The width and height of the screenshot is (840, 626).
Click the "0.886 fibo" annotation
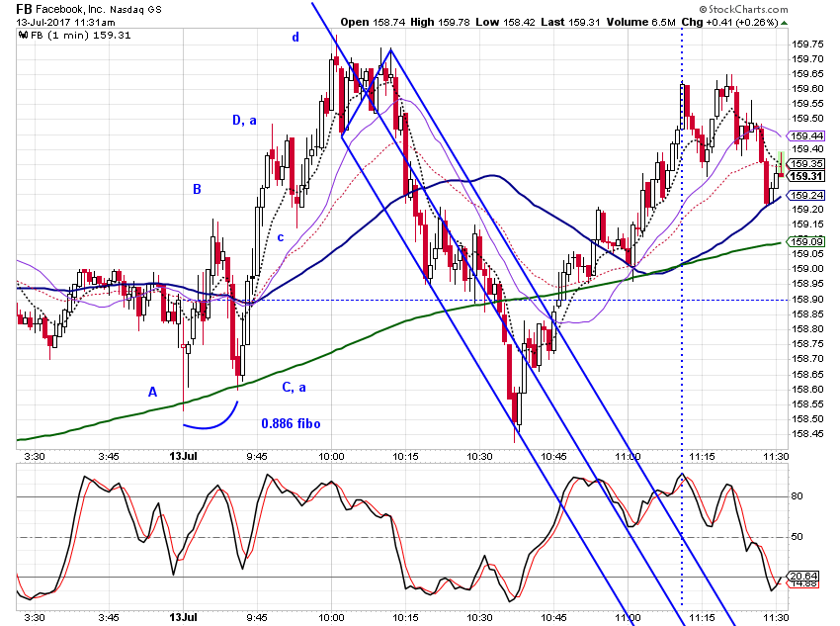[291, 424]
